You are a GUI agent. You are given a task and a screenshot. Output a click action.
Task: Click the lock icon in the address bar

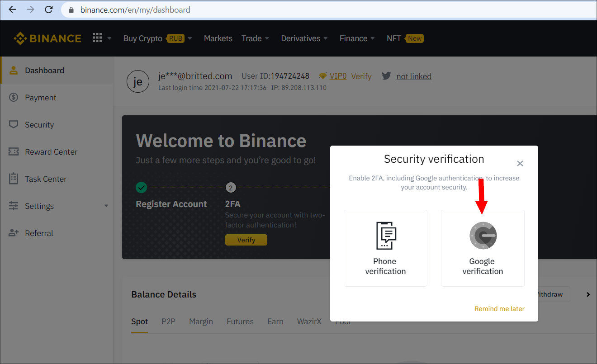71,10
